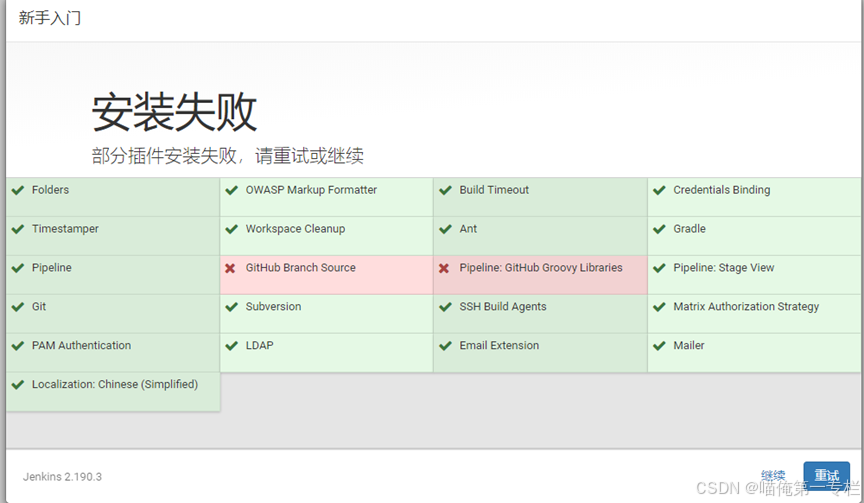Click the checkmark beside Timestamper
This screenshot has width=864, height=503.
pos(18,229)
